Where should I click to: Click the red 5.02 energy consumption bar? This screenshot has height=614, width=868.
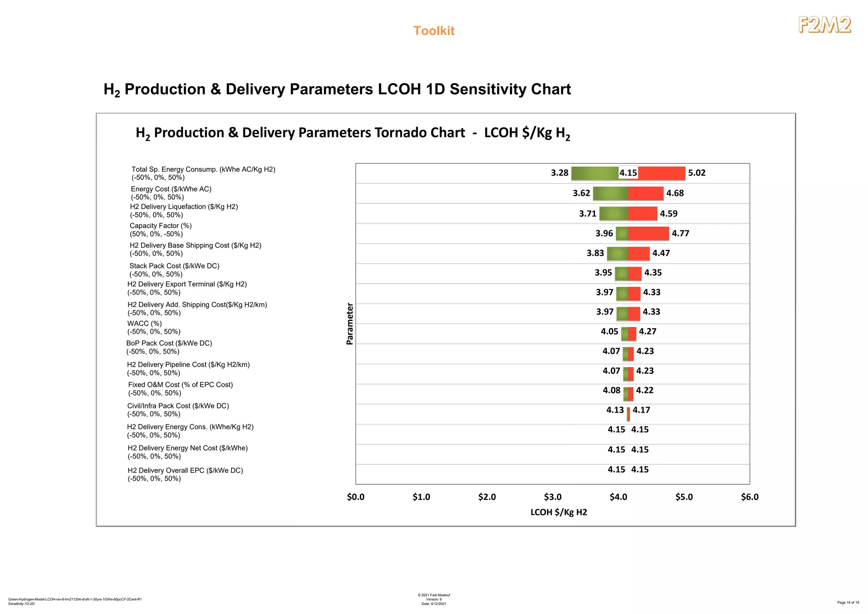pyautogui.click(x=662, y=173)
